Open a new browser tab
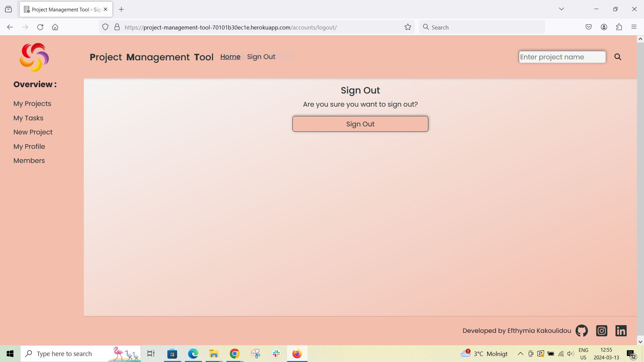The width and height of the screenshot is (644, 362). 121,9
